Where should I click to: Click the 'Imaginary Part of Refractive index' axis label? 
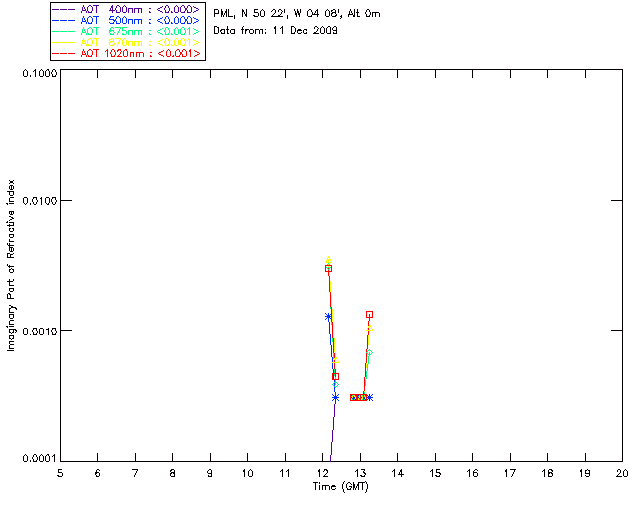(11, 265)
